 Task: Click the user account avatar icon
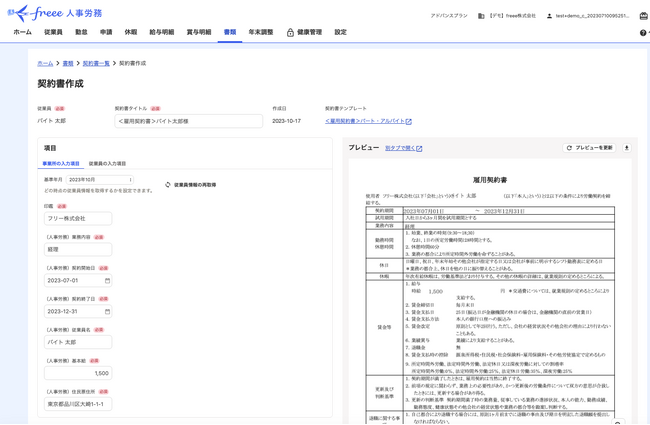[549, 16]
